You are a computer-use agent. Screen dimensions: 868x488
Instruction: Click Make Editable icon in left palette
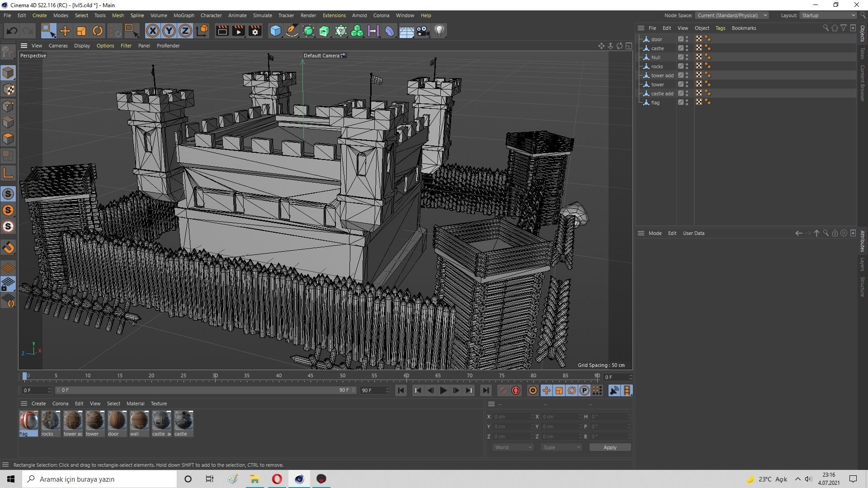coord(8,52)
